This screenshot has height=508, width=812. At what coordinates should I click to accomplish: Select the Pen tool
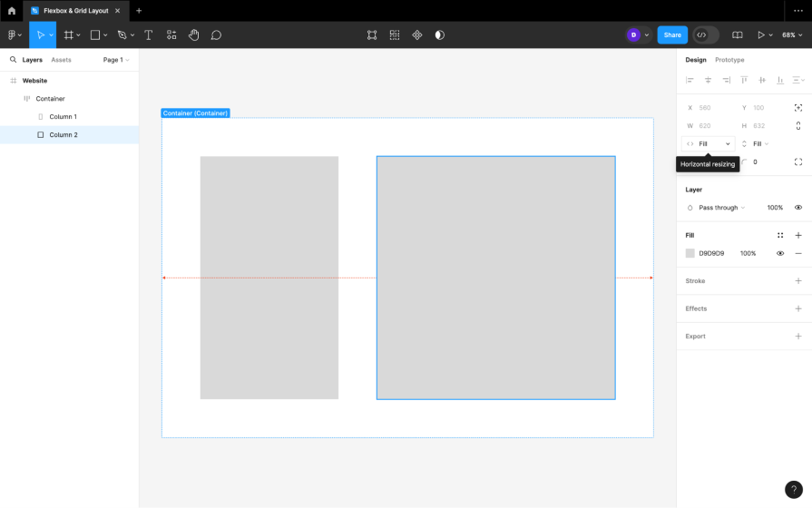click(x=122, y=35)
